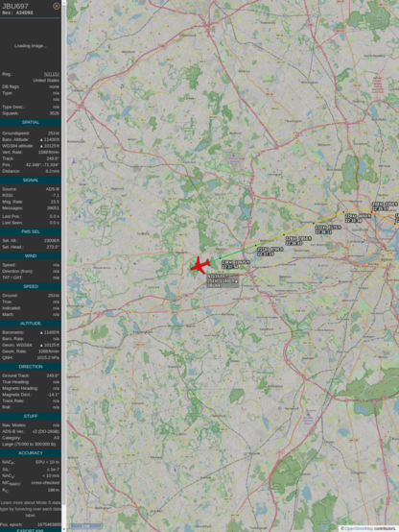Open the OpenStreetMap attribution link
Viewport: 399px width, 532px height.
click(x=360, y=528)
